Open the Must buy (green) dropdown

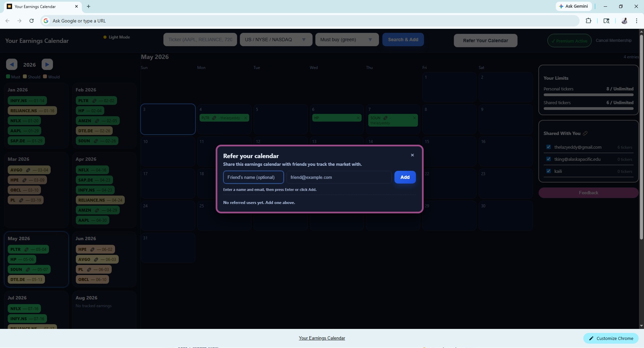(x=347, y=40)
